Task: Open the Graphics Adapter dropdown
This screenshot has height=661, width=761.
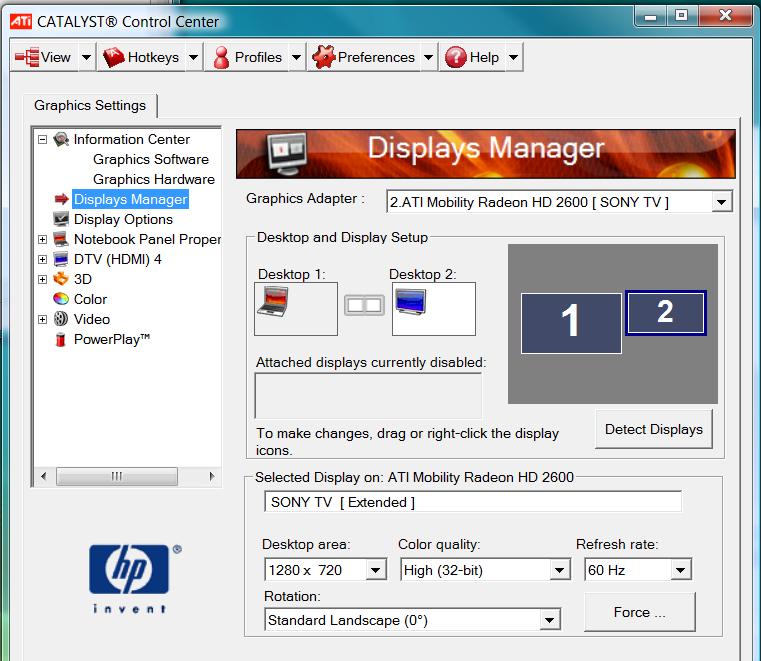Action: [x=722, y=202]
